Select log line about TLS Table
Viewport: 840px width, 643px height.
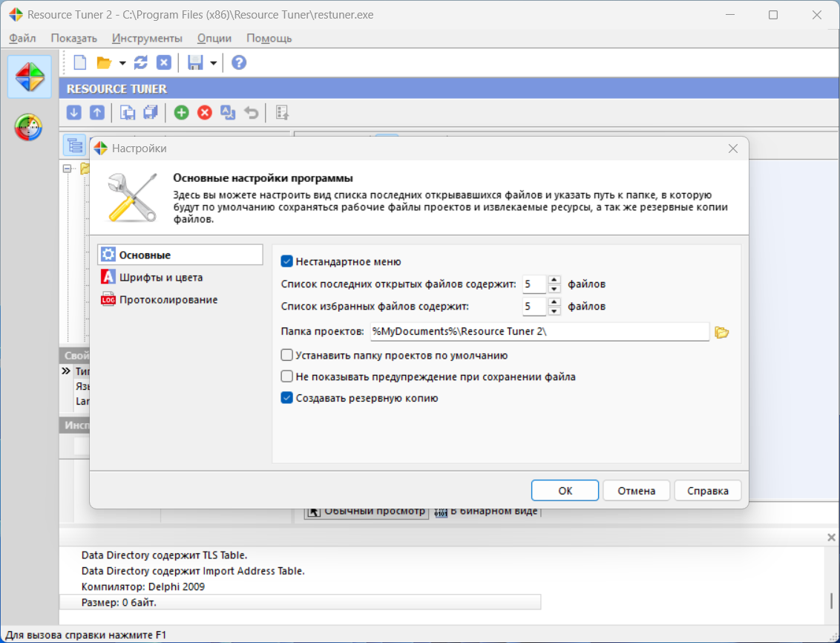165,555
